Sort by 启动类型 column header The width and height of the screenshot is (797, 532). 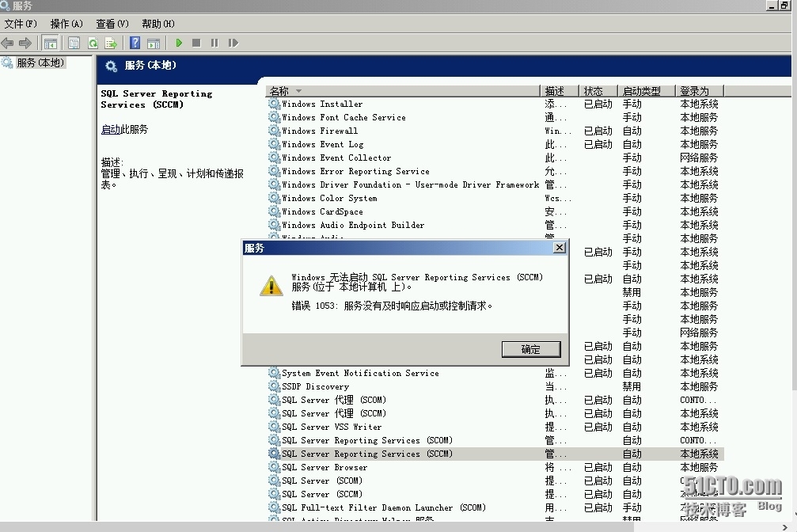pos(646,91)
